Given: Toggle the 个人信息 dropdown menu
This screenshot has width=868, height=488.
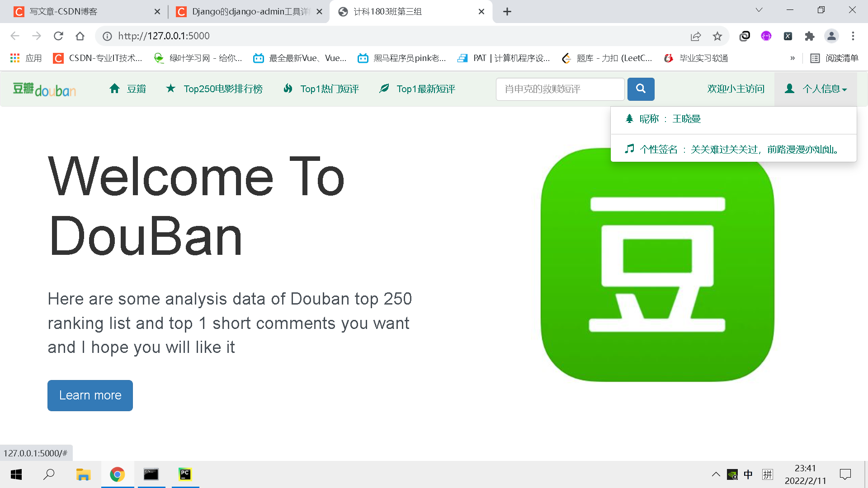Looking at the screenshot, I should 817,89.
